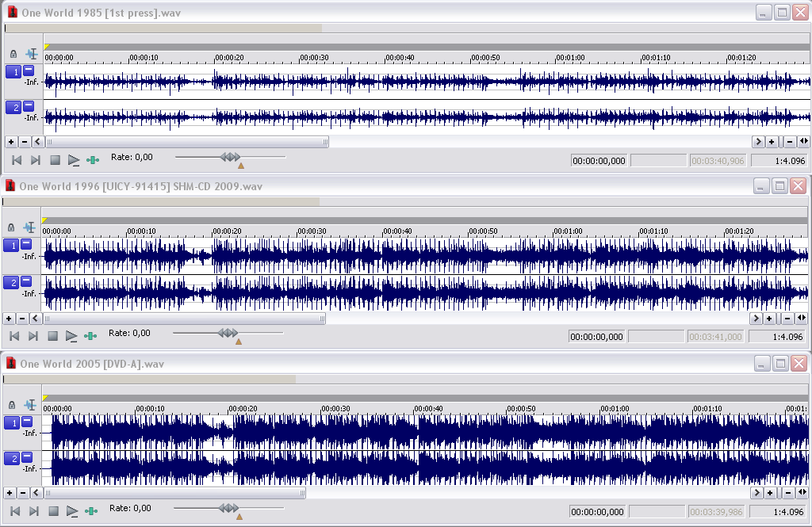Stop playback in the 1996 SHM-CD window

[x=53, y=337]
